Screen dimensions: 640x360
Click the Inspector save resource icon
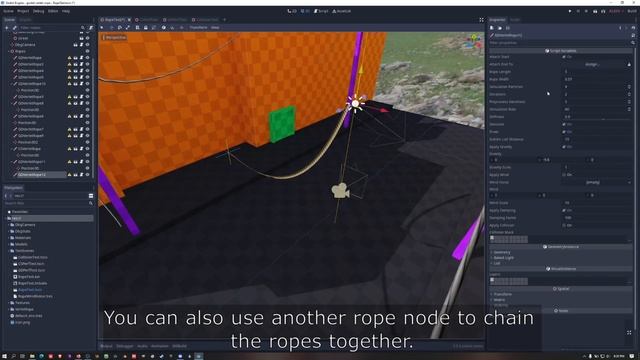point(508,28)
